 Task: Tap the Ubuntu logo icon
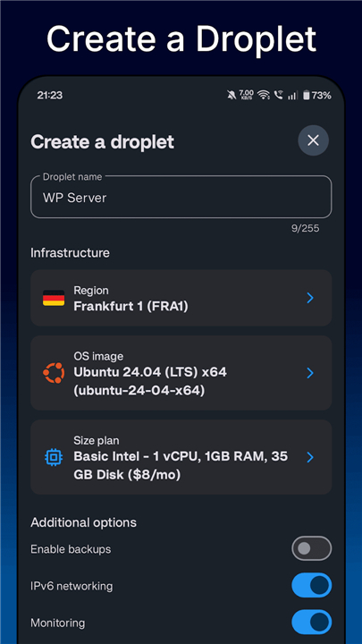click(54, 373)
